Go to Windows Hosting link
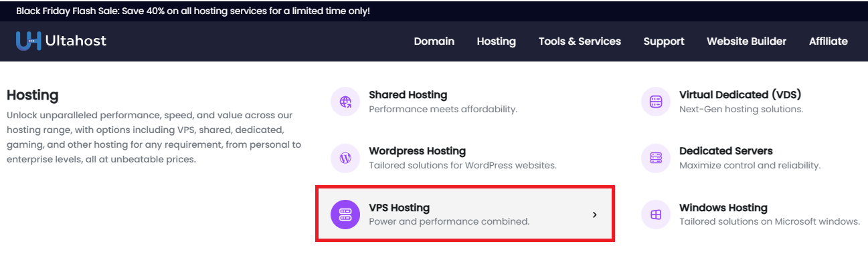This screenshot has height=266, width=868. [723, 208]
